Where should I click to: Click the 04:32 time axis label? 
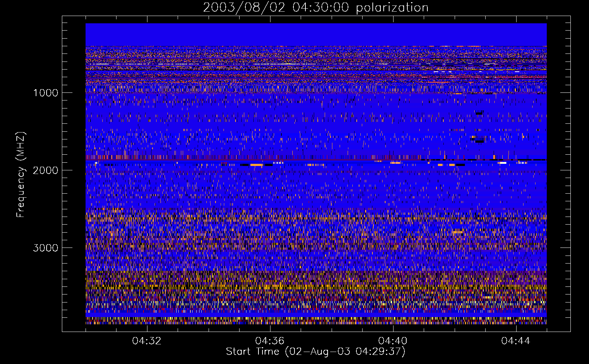coord(147,341)
